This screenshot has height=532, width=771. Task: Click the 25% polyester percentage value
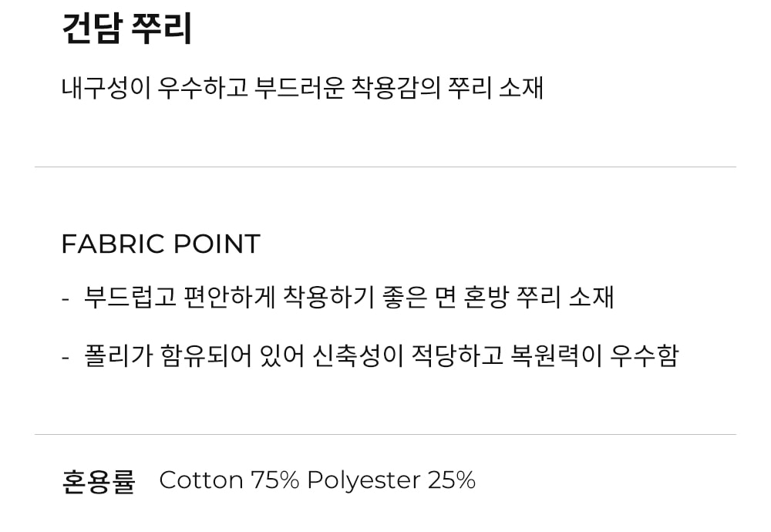[452, 480]
